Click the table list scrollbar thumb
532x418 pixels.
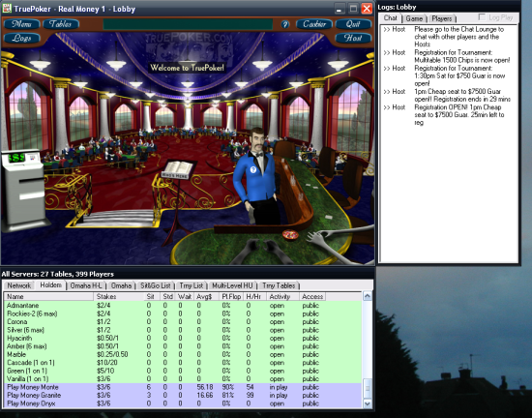[x=368, y=388]
